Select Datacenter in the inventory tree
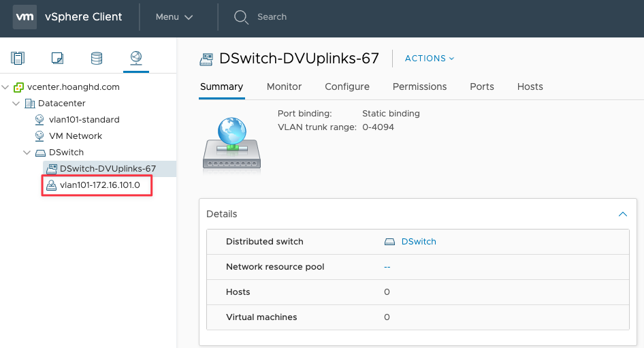 [61, 103]
